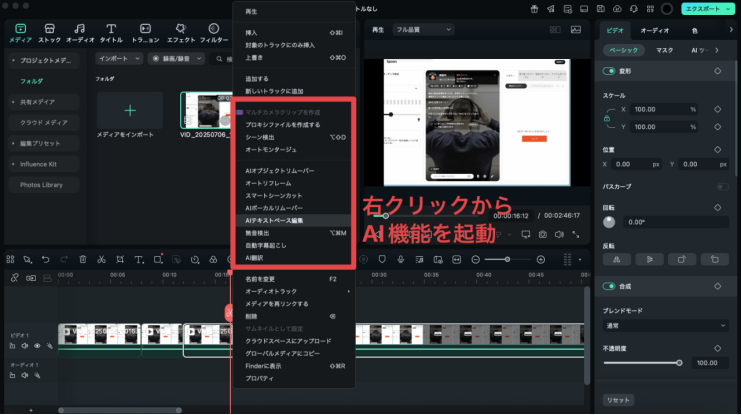Screen dimensions: 742x415
Task: Switch to the Audio (オーディオ) properties tab
Action: pyautogui.click(x=655, y=31)
